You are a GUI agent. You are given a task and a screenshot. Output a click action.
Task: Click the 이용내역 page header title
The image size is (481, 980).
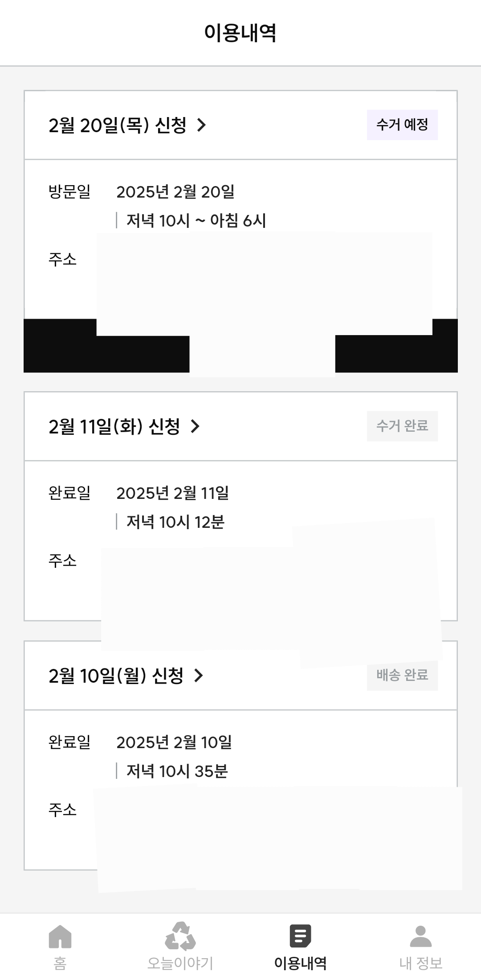240,33
